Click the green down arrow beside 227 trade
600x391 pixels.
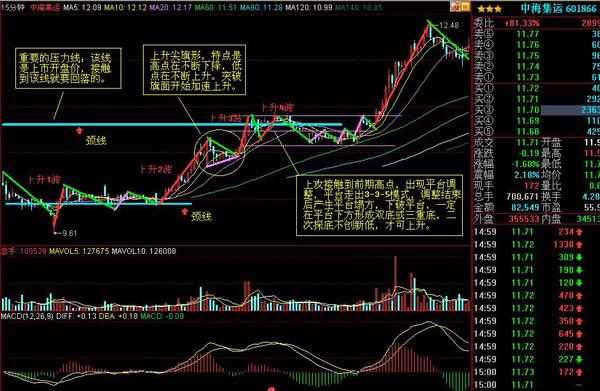[579, 359]
